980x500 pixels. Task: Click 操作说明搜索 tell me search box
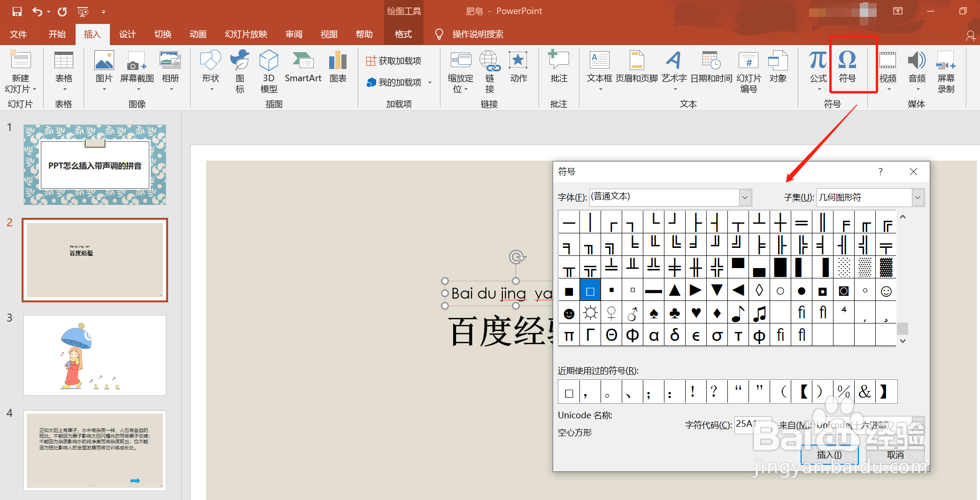coord(478,34)
